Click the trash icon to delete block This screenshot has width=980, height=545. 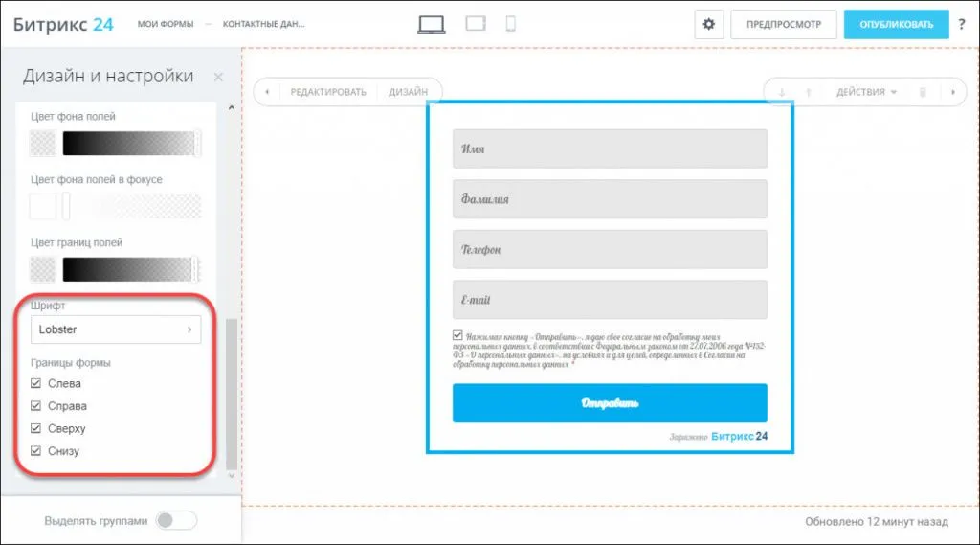point(923,92)
